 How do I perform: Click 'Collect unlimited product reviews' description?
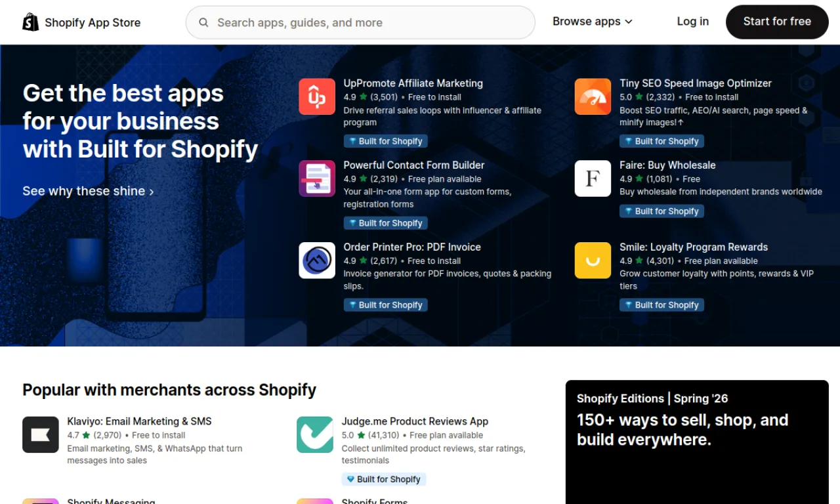point(433,454)
